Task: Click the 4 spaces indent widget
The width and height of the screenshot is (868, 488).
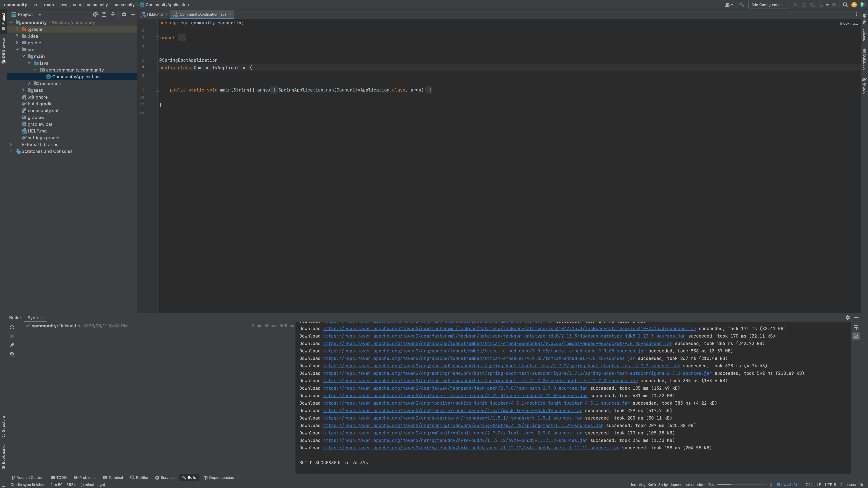Action: pos(848,485)
